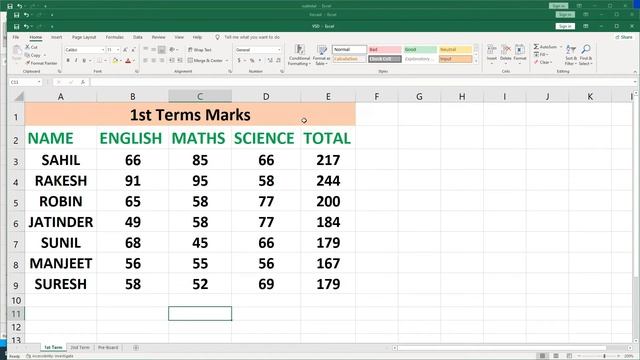This screenshot has width=640, height=360.
Task: Click the Undo arrow in title bar
Action: point(26,27)
